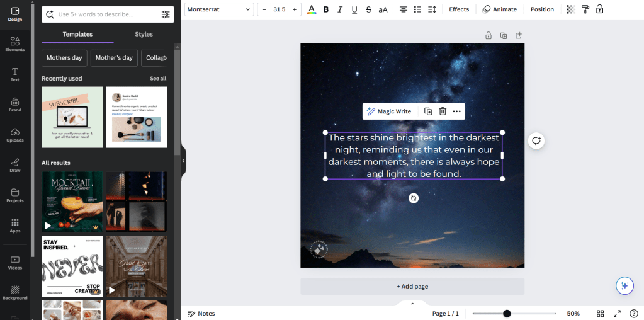The height and width of the screenshot is (320, 644).
Task: Toggle italic formatting
Action: pyautogui.click(x=340, y=9)
